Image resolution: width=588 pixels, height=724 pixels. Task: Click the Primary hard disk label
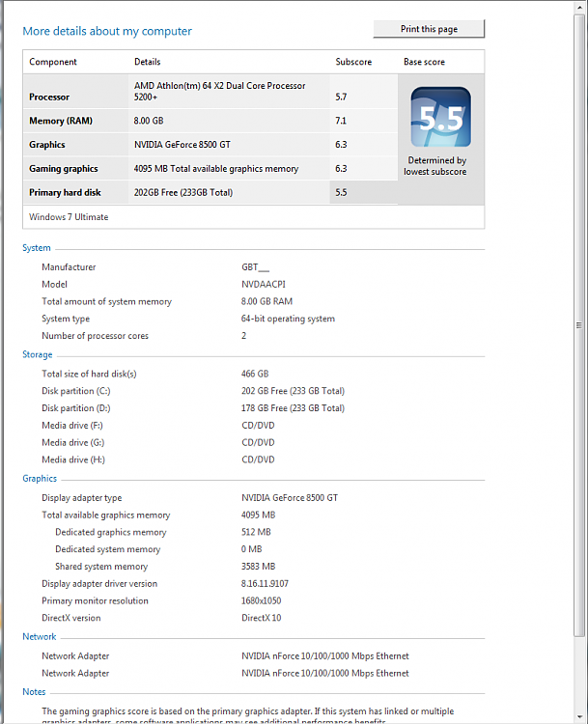pos(65,192)
